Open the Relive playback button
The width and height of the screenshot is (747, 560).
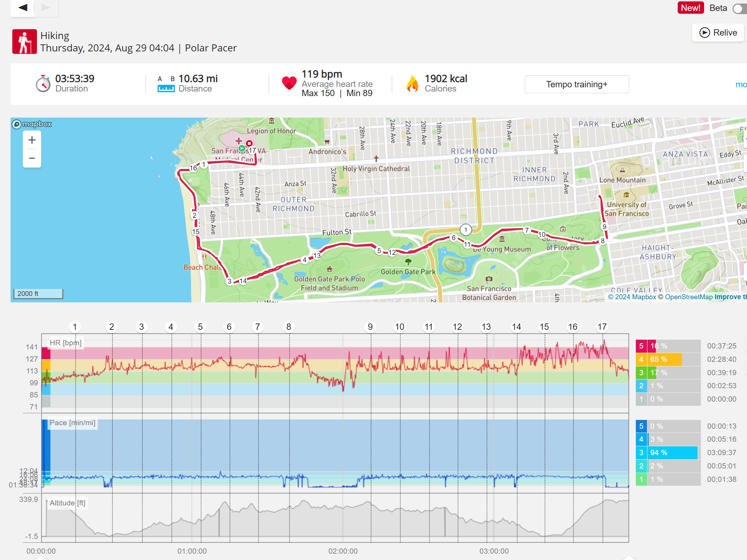click(x=718, y=33)
